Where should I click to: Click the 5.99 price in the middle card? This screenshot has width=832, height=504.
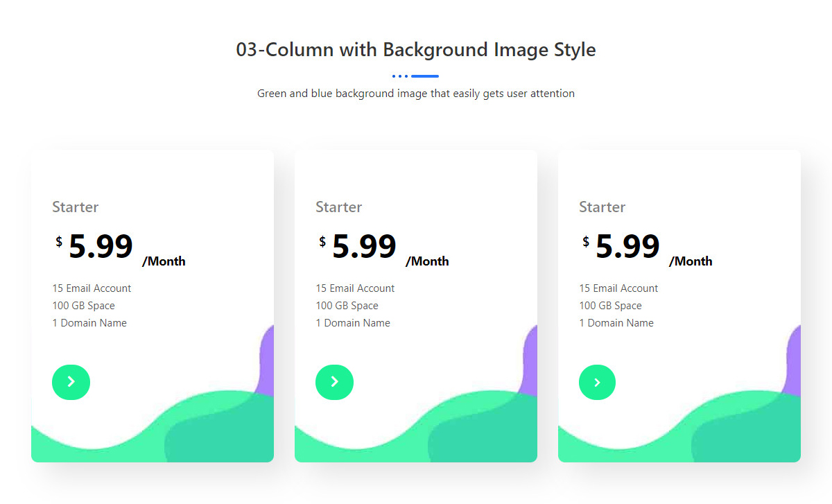pyautogui.click(x=364, y=247)
